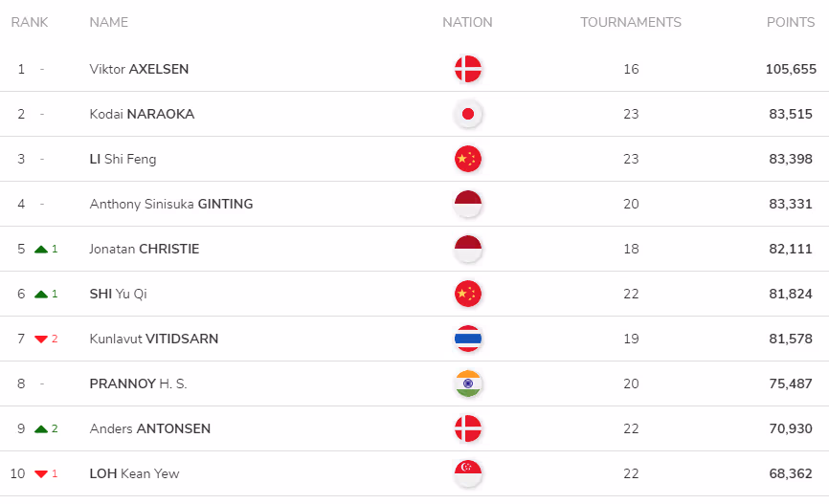Open Viktor AXELSEN player profile
This screenshot has width=829, height=504.
pos(139,69)
